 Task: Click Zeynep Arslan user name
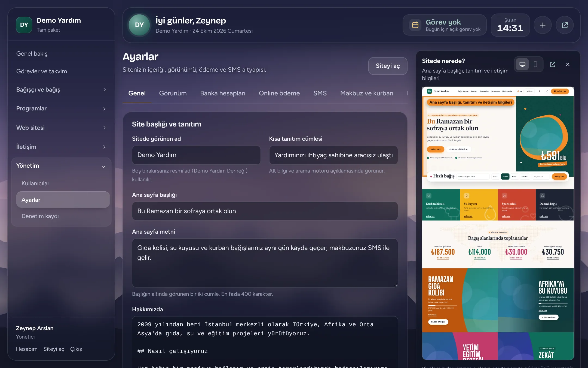[35, 328]
